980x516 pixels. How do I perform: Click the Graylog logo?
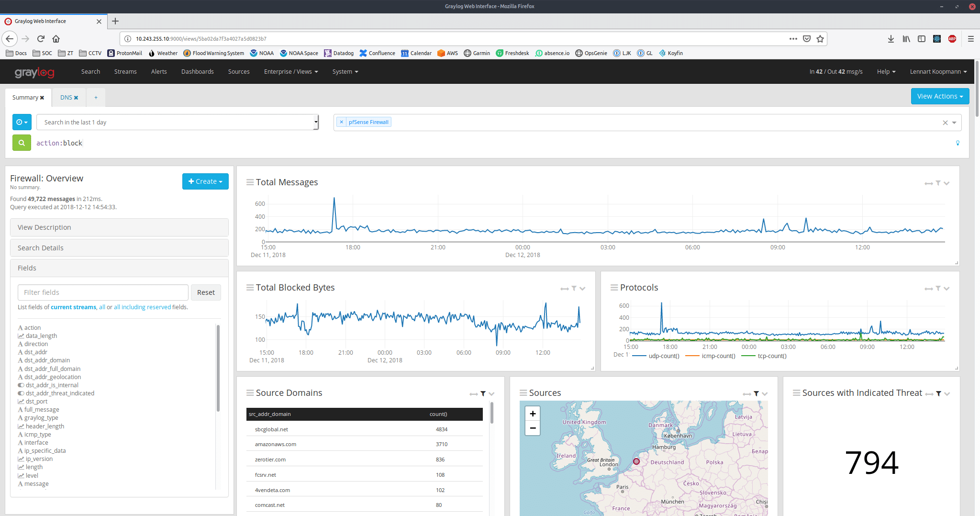coord(34,72)
